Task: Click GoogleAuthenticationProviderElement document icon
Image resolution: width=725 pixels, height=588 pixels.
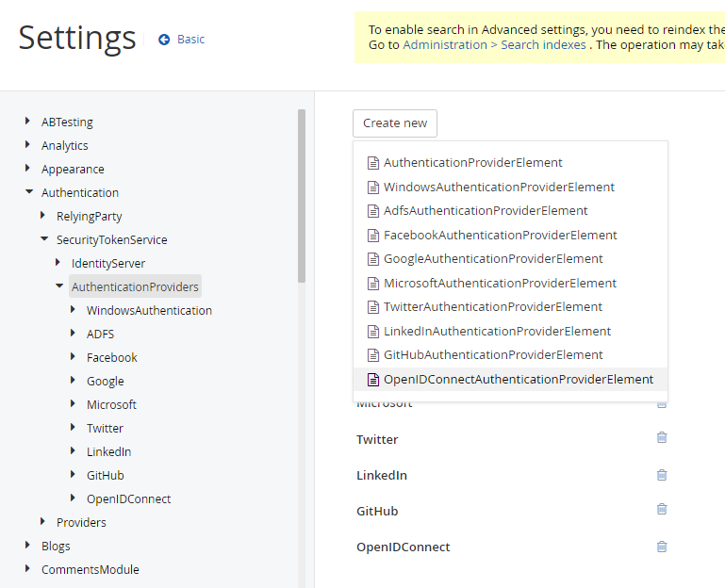Action: (x=372, y=259)
